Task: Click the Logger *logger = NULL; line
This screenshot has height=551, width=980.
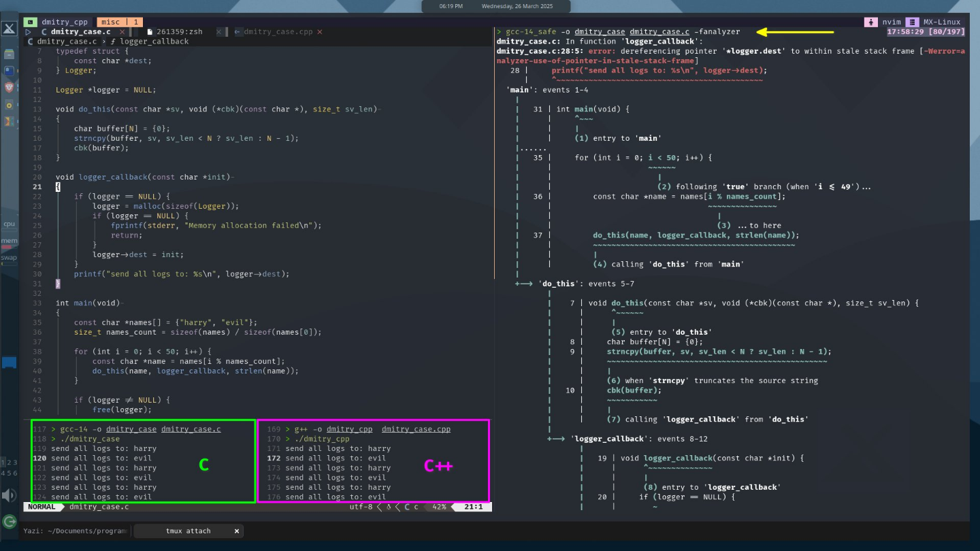Action: coord(105,90)
